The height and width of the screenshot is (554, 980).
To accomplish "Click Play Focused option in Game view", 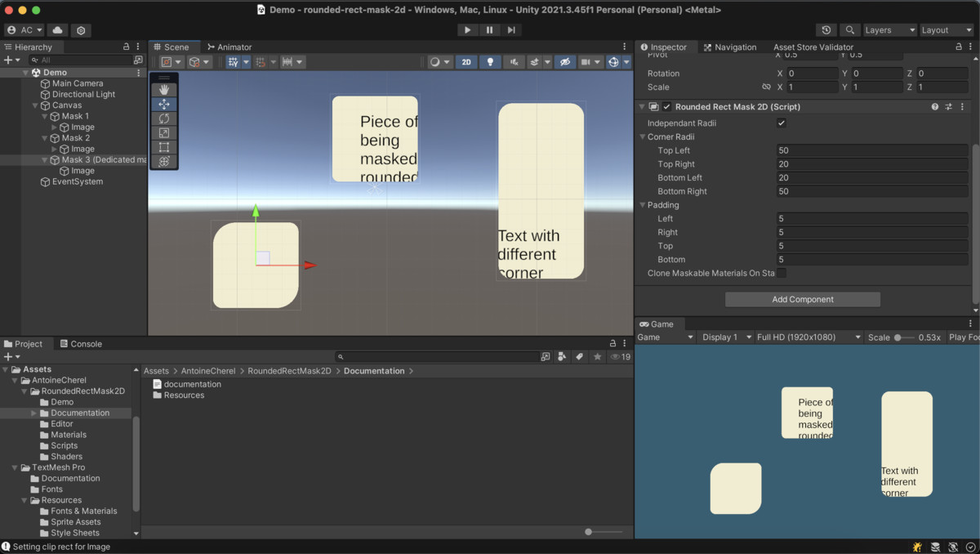I will pos(963,337).
